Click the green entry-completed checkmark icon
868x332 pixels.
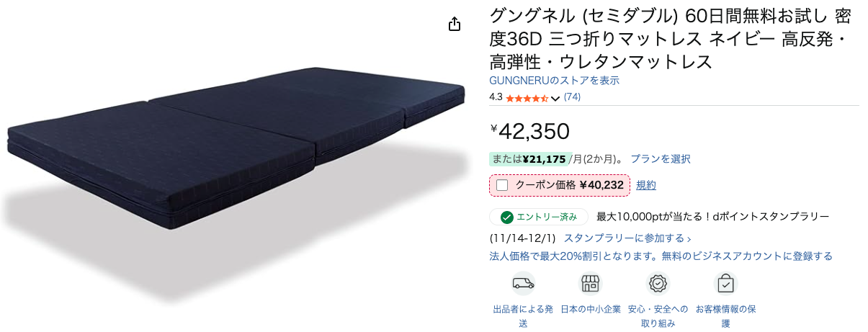click(507, 217)
